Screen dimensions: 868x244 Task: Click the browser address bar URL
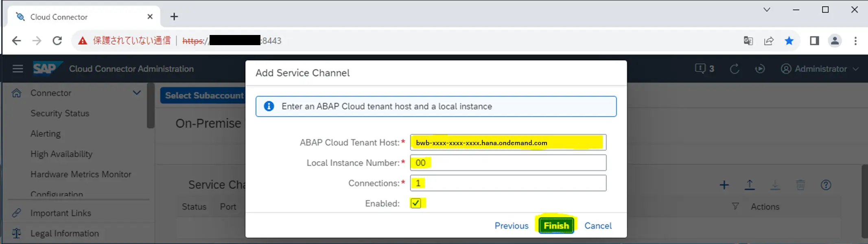click(232, 41)
